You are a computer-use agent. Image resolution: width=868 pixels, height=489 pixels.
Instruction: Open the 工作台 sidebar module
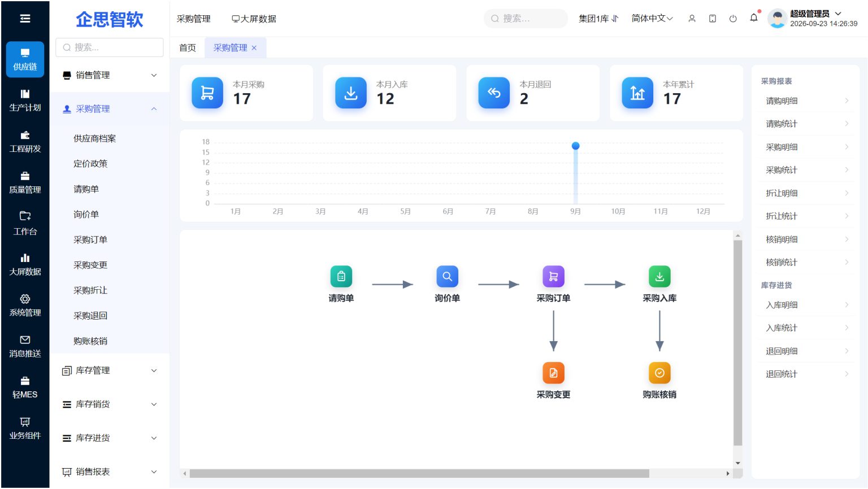tap(25, 224)
